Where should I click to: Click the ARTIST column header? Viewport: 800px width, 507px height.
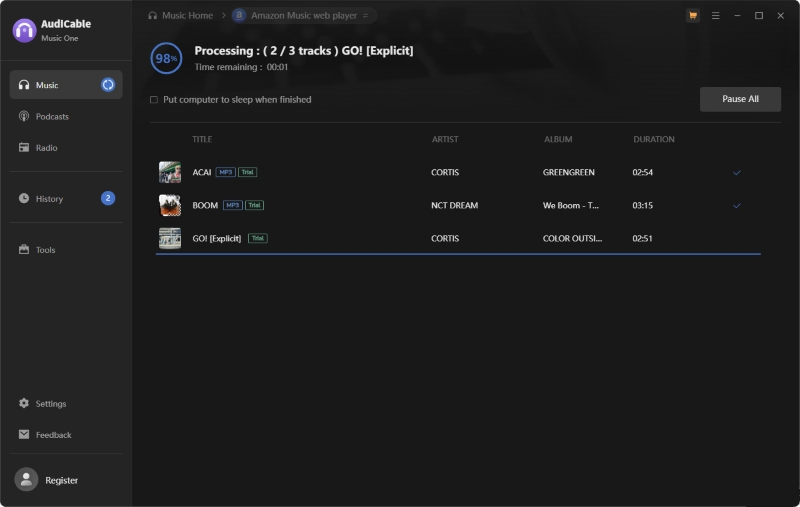point(445,139)
